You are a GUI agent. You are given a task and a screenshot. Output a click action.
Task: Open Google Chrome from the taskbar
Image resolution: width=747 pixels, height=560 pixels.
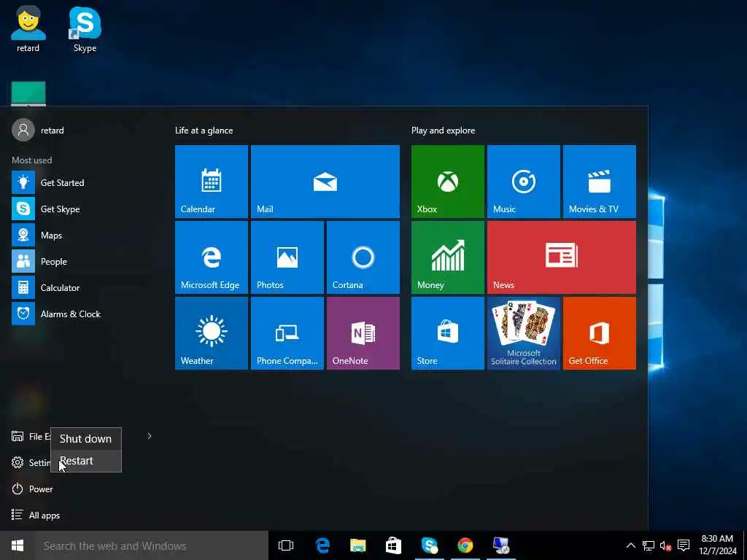point(465,545)
